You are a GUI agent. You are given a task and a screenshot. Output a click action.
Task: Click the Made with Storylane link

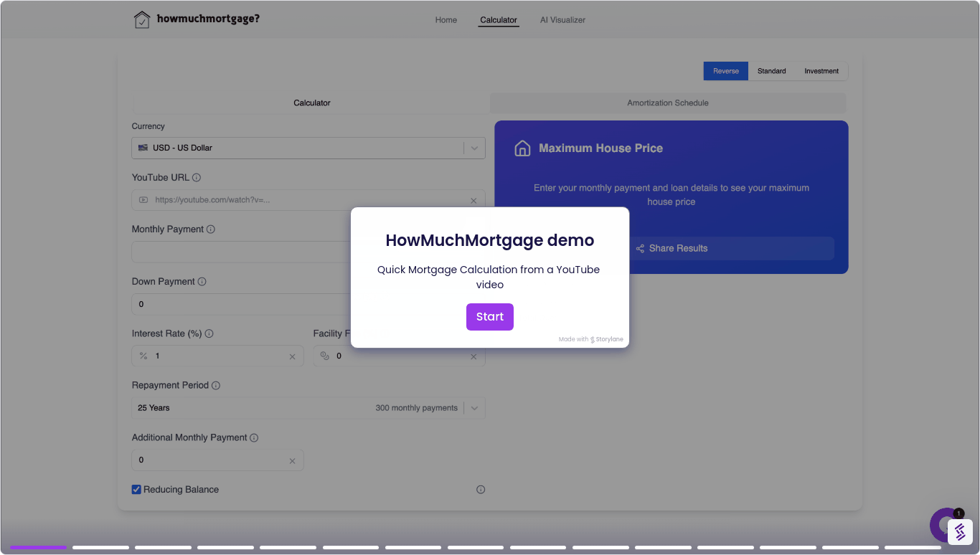(x=591, y=339)
